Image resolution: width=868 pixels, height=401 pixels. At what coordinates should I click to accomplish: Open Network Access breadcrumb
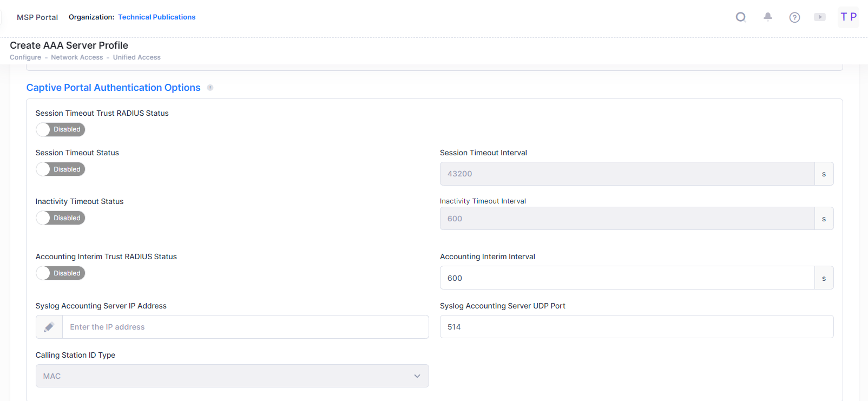coord(77,57)
